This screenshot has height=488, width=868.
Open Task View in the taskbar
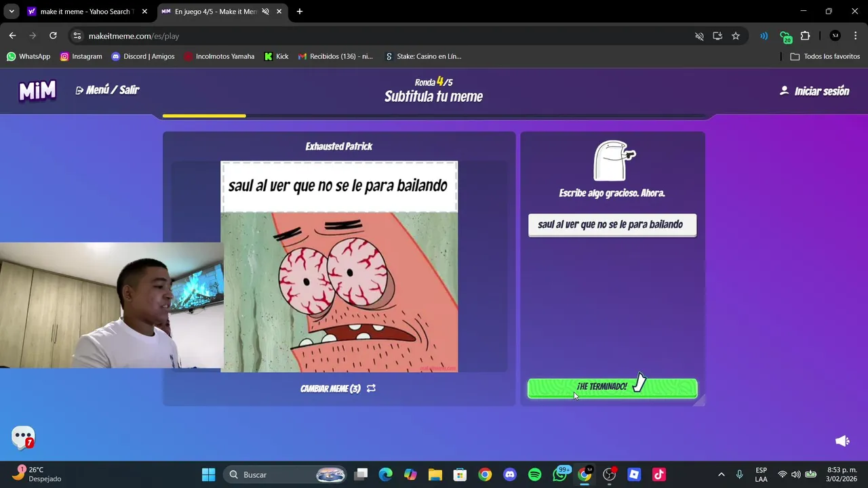click(x=361, y=474)
